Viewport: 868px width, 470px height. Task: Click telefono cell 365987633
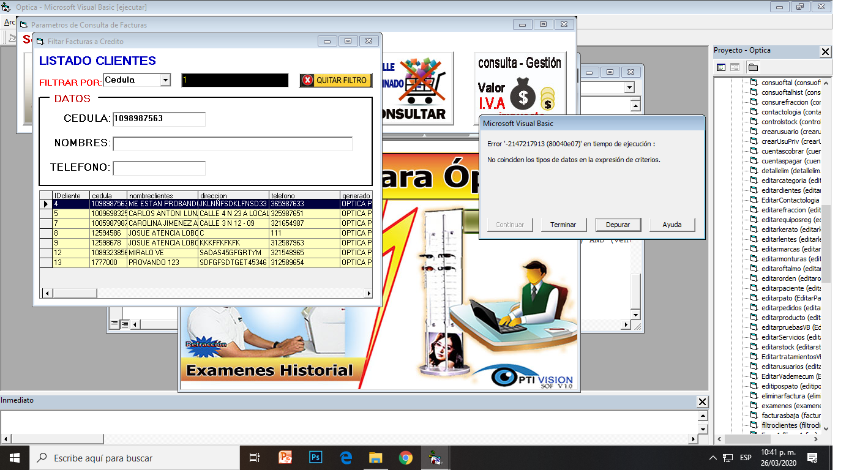tap(305, 204)
